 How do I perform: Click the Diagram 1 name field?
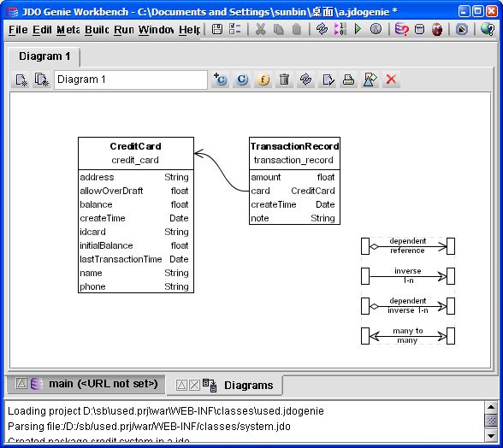[131, 80]
